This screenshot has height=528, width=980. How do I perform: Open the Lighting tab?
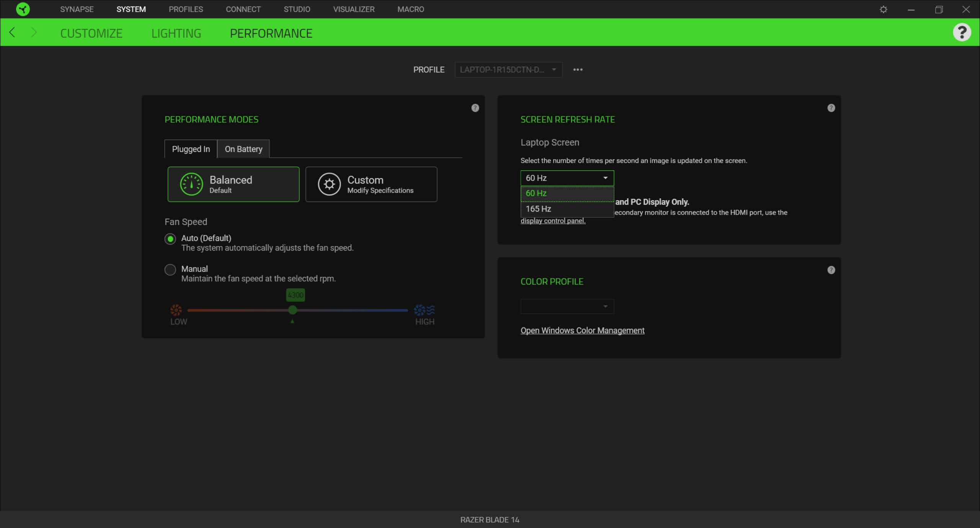coord(176,33)
